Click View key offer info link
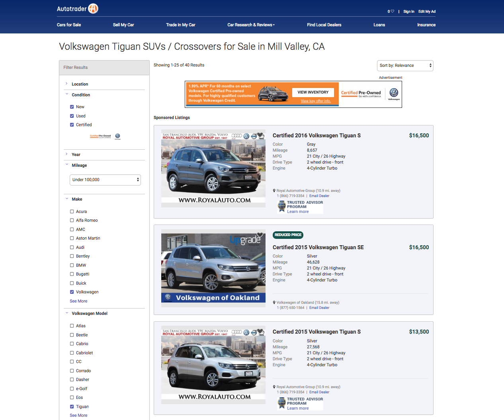 click(x=316, y=101)
